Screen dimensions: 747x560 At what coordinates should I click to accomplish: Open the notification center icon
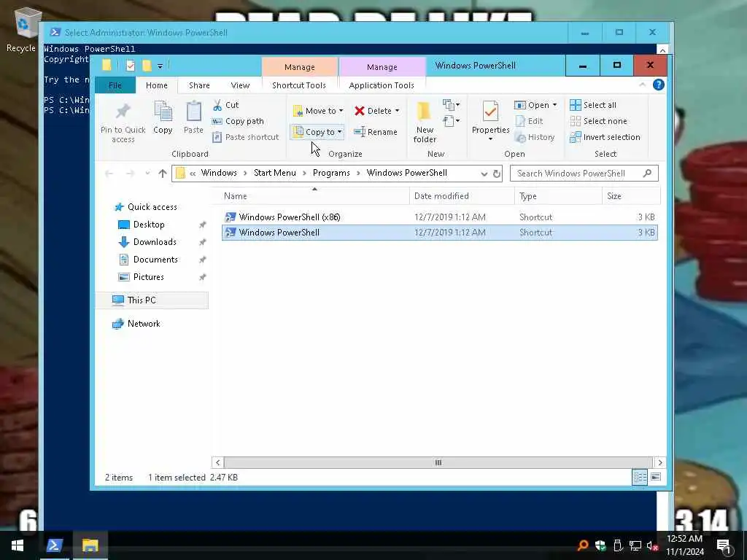click(724, 546)
